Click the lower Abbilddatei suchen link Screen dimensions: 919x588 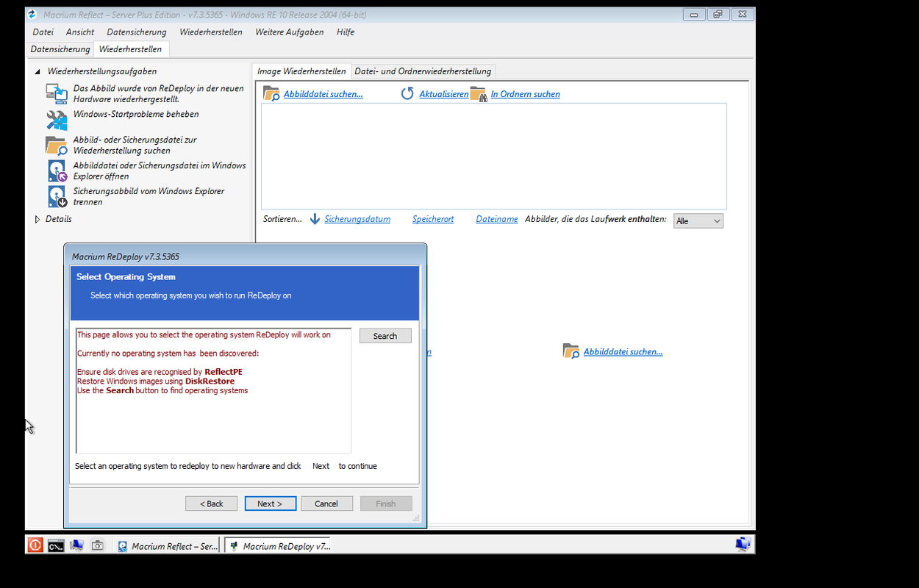(x=623, y=351)
